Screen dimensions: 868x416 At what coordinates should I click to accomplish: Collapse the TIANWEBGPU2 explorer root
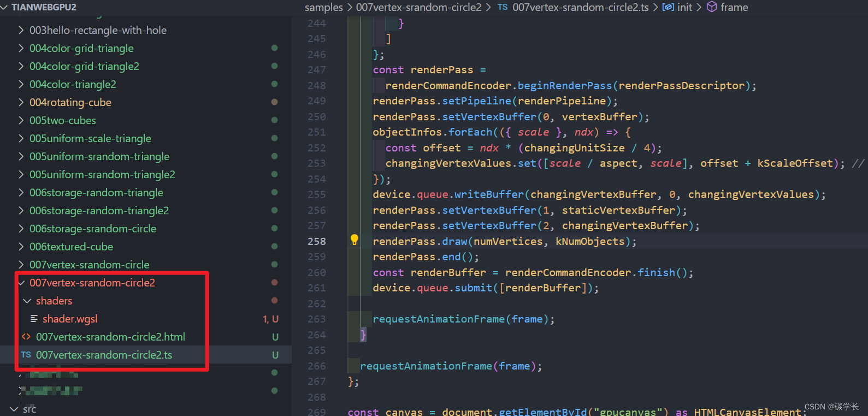click(x=4, y=7)
